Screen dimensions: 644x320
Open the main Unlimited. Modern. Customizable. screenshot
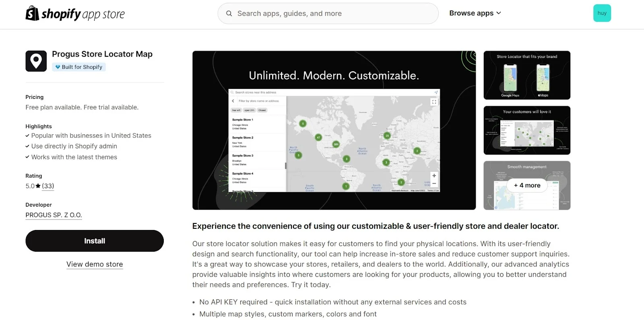click(x=334, y=130)
